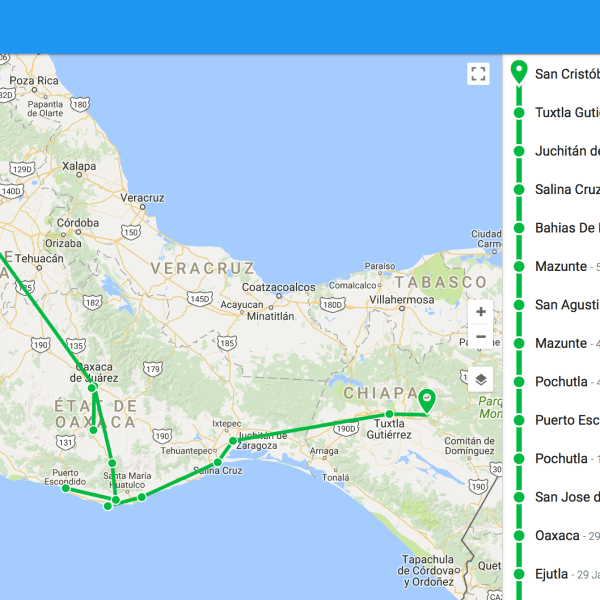Open Tuxtla Gutiérrez stop in itinerary
This screenshot has width=600, height=600.
(566, 113)
